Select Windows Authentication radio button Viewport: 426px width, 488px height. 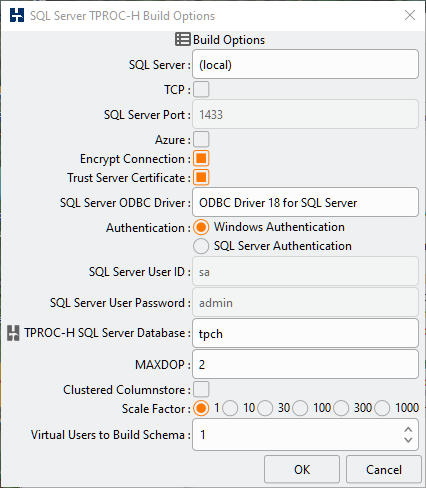tap(201, 227)
